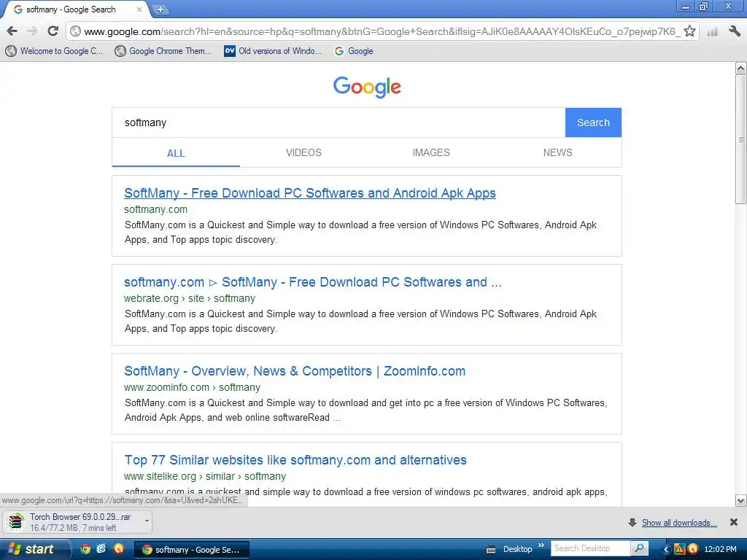The height and width of the screenshot is (560, 747).
Task: Close the softmany Google Search tab
Action: click(139, 9)
